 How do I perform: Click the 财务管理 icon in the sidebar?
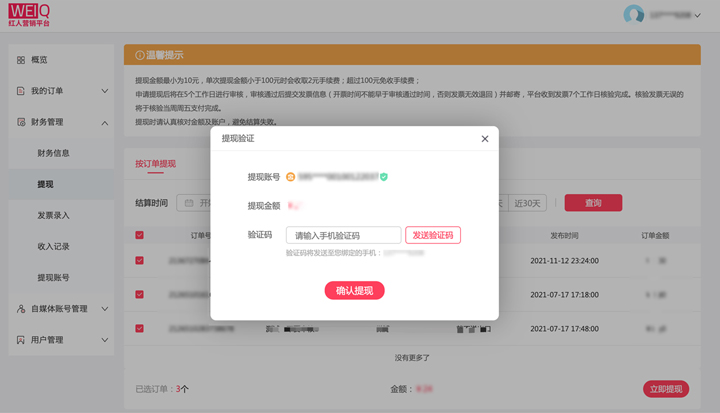coord(21,122)
